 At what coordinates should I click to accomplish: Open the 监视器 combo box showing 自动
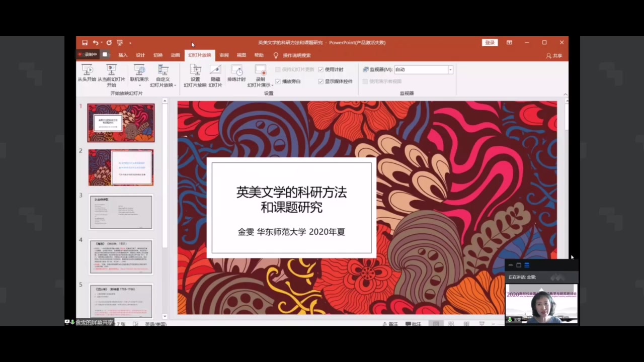tap(424, 69)
